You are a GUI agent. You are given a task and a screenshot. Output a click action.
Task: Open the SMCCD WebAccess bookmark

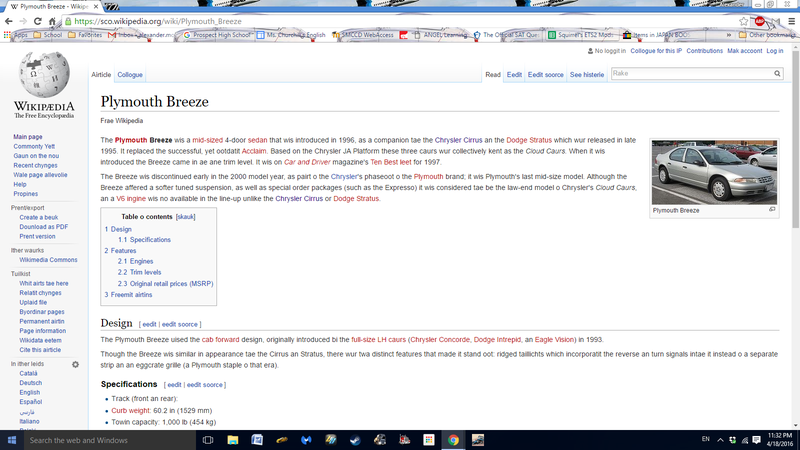362,35
